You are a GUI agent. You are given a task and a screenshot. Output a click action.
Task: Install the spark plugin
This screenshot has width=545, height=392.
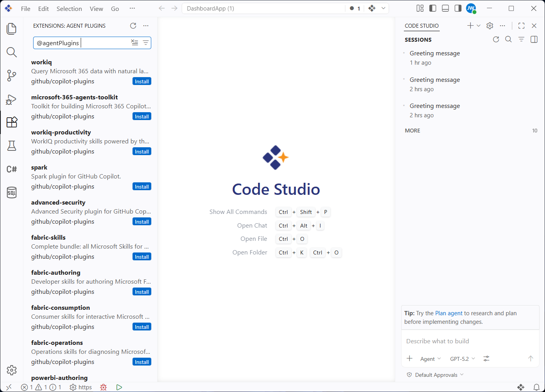(142, 187)
